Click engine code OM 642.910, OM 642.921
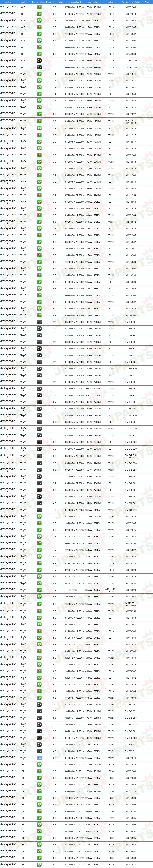 click(x=131, y=456)
